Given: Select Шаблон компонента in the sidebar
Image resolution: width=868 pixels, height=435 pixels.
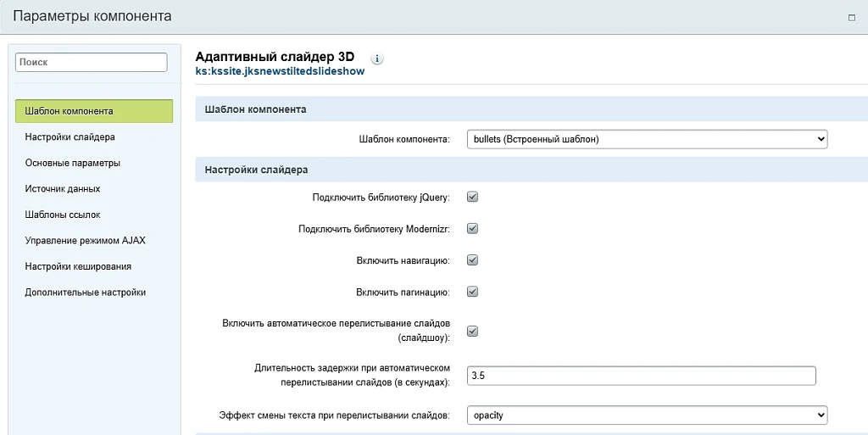Looking at the screenshot, I should pyautogui.click(x=94, y=111).
